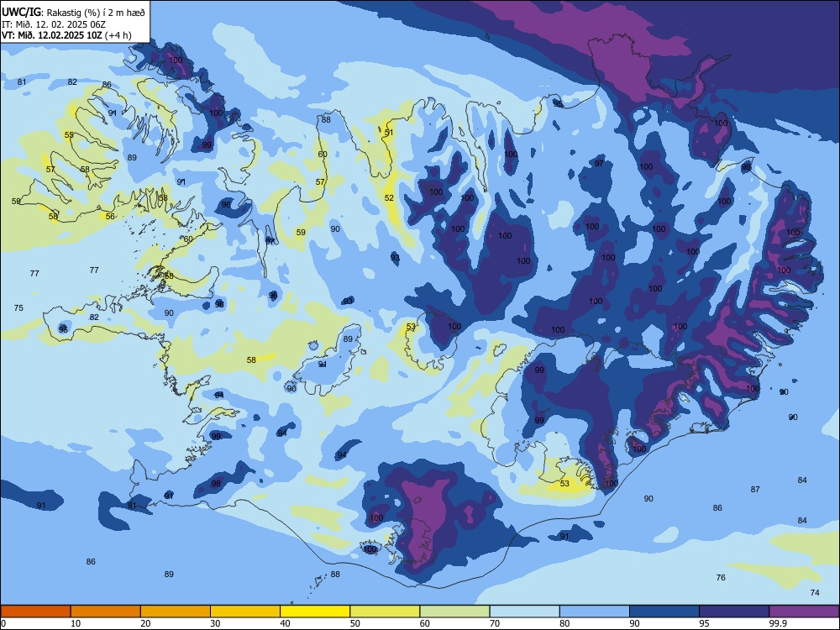Select the '50' tick label on the color scale
Image resolution: width=840 pixels, height=630 pixels.
coord(354,623)
